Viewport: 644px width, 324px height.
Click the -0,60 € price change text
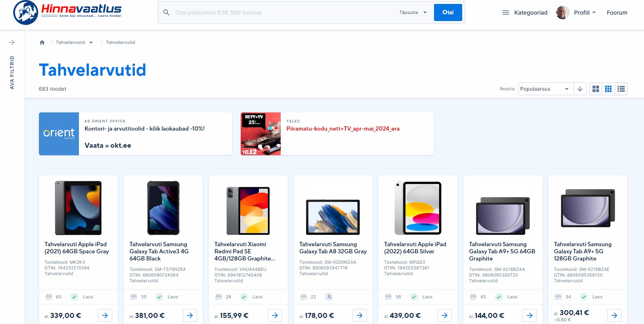point(562,320)
